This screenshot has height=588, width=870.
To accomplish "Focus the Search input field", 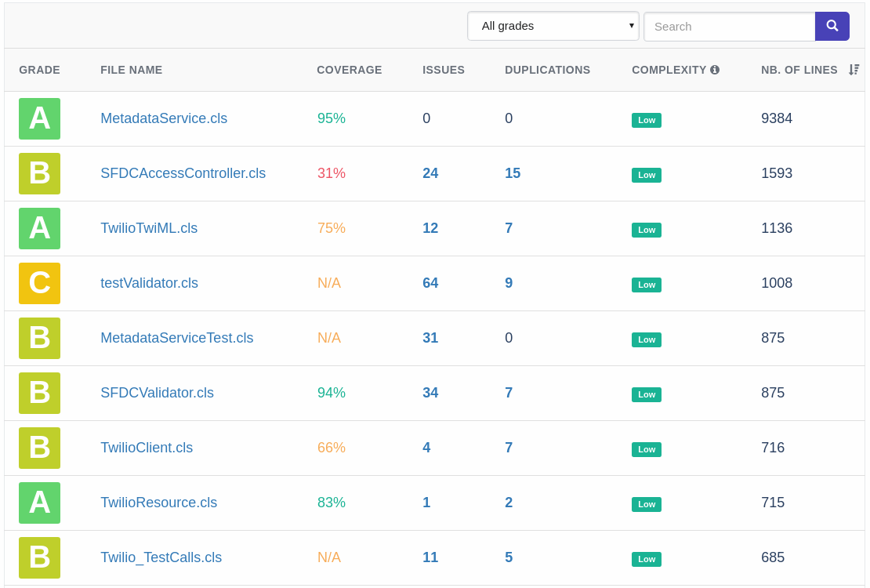I will pos(729,26).
